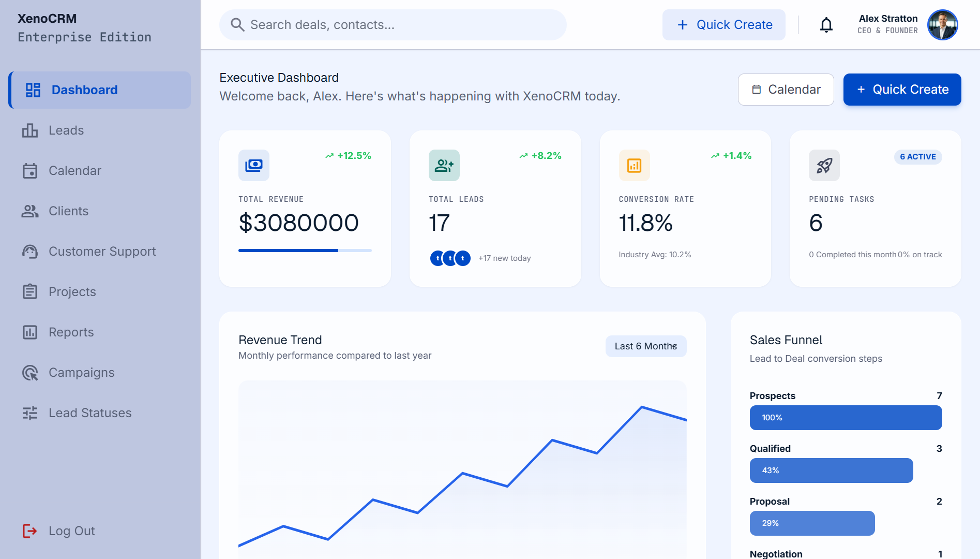The height and width of the screenshot is (559, 980).
Task: Click the Leads bar chart icon
Action: [30, 130]
